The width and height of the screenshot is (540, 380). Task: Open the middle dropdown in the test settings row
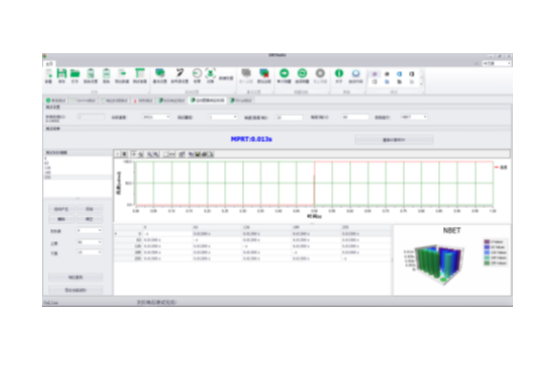click(223, 117)
